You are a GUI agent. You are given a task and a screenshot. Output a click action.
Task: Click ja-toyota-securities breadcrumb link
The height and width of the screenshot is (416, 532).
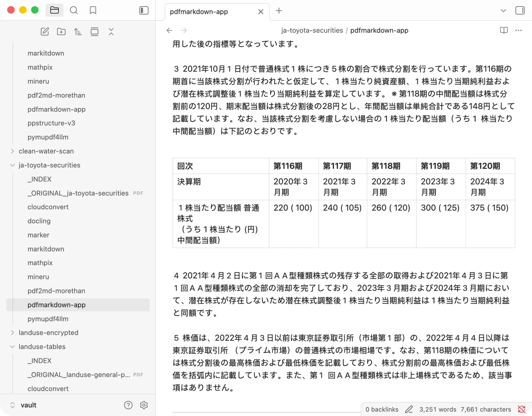pyautogui.click(x=312, y=30)
